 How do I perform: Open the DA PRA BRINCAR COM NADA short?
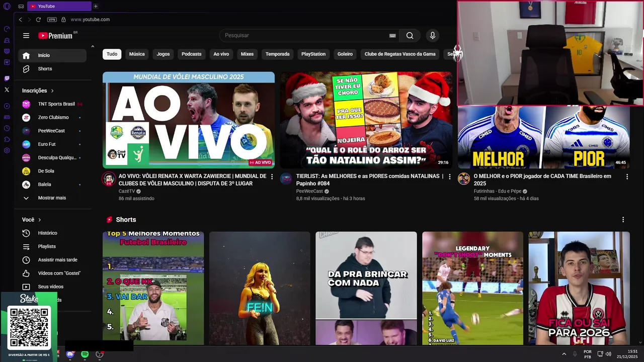(366, 288)
